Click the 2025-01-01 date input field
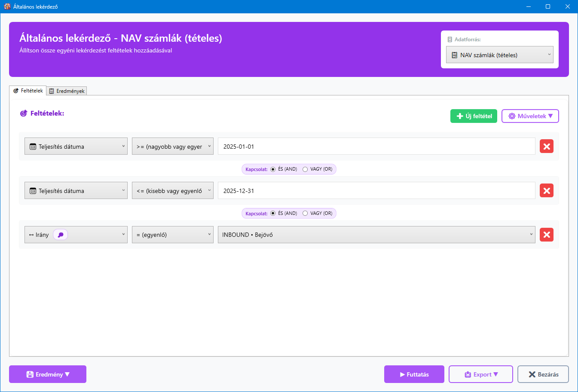This screenshot has height=392, width=578. [376, 146]
